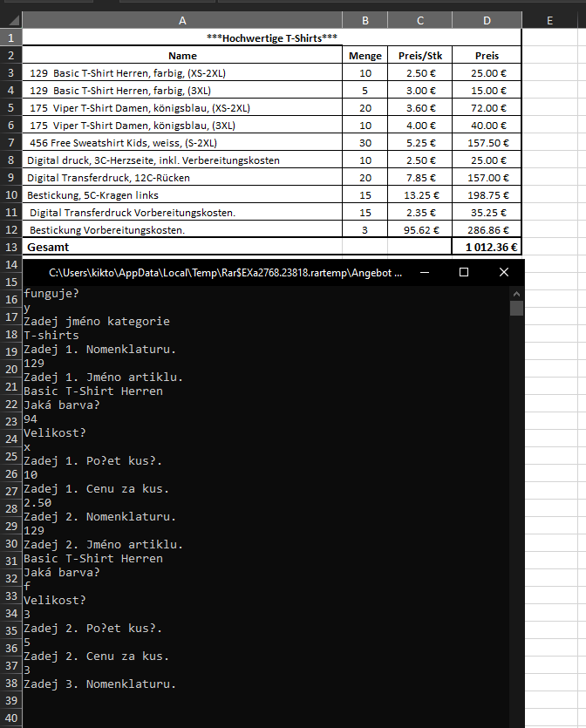This screenshot has height=728, width=586.
Task: Maximize the console window
Action: [463, 273]
